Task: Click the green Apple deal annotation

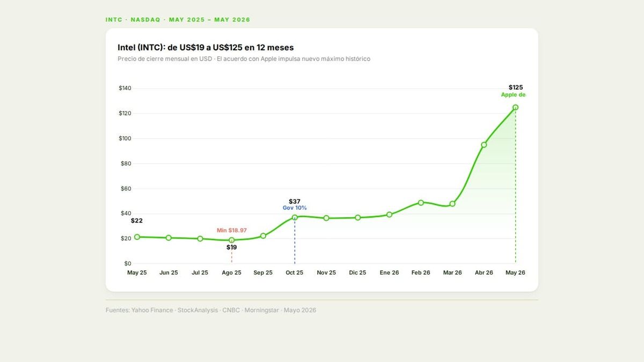Action: 514,95
